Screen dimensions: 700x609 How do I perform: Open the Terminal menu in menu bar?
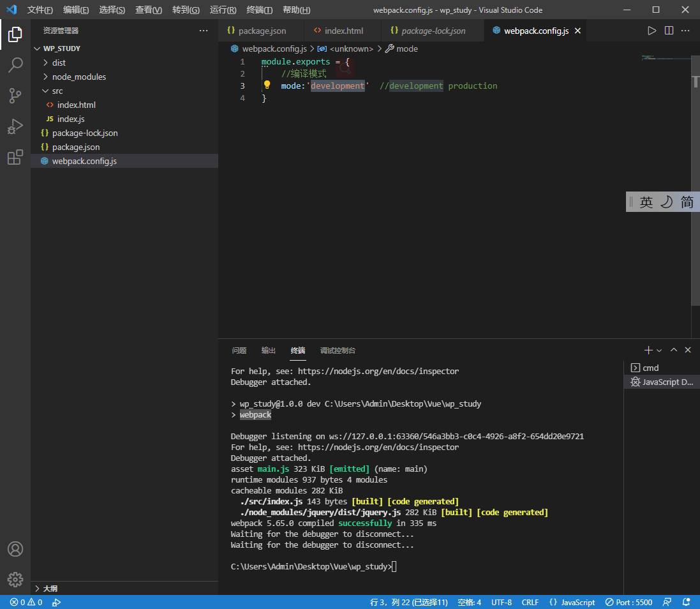tap(259, 10)
